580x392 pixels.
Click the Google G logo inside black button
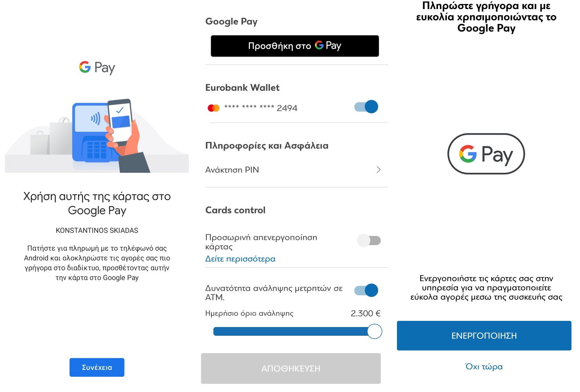tap(319, 45)
